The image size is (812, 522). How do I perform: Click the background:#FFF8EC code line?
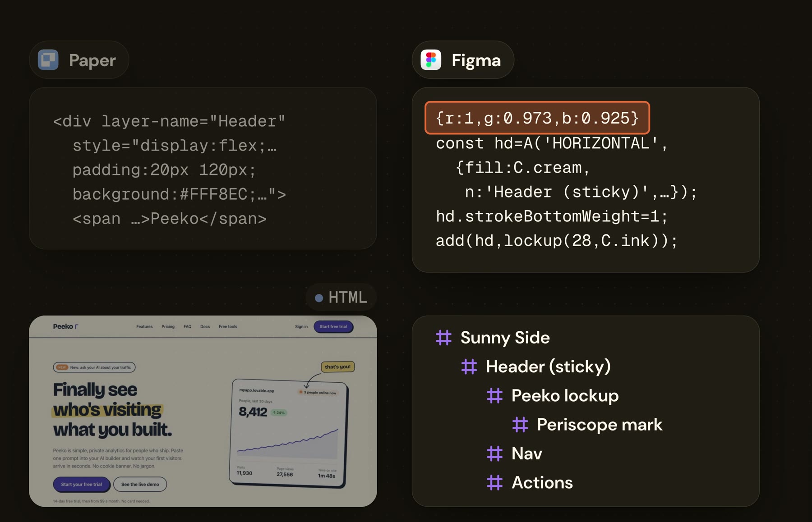pyautogui.click(x=179, y=194)
